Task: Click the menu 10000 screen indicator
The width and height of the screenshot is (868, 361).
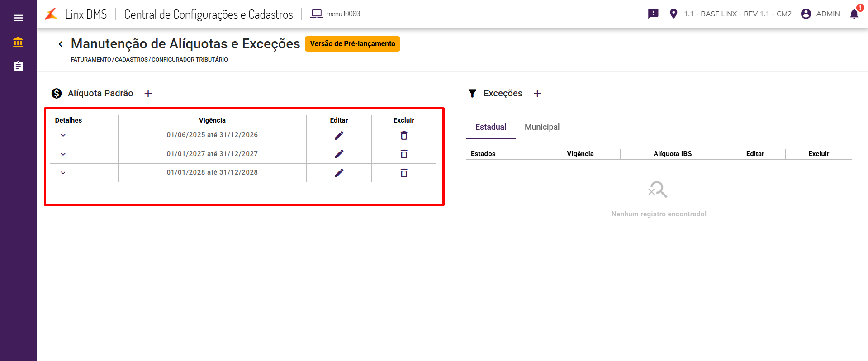Action: [335, 14]
